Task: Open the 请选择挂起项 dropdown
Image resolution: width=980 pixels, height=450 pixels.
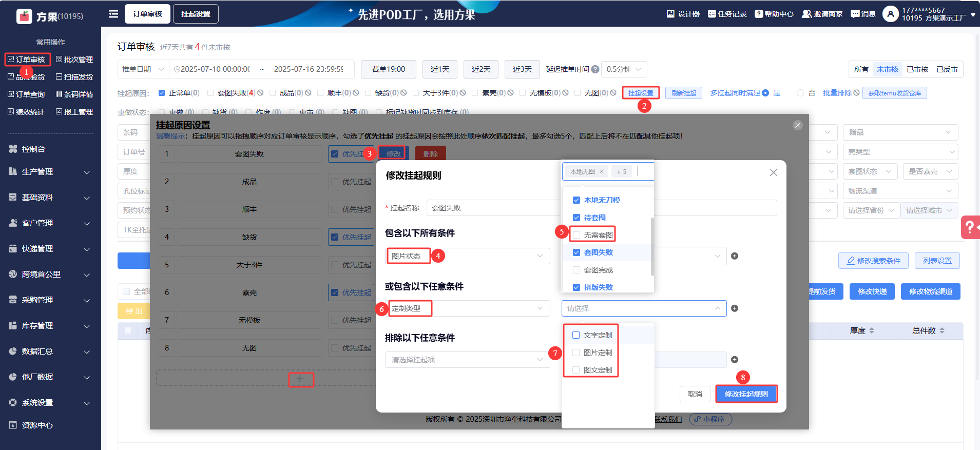Action: (468, 360)
